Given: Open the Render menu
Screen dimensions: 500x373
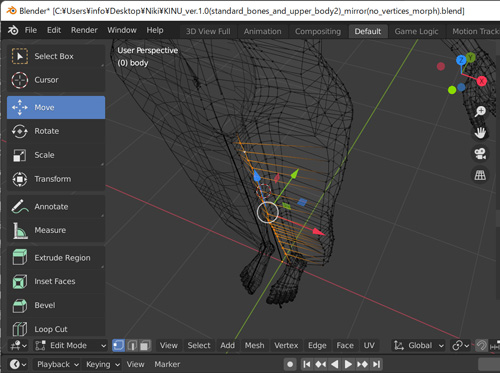Looking at the screenshot, I should (x=84, y=30).
